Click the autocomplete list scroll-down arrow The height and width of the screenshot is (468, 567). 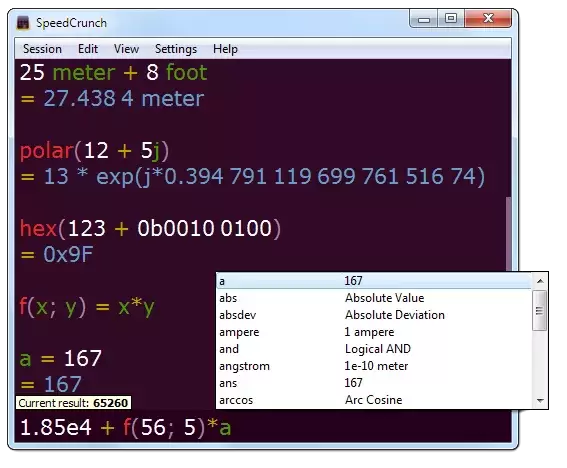pyautogui.click(x=540, y=401)
